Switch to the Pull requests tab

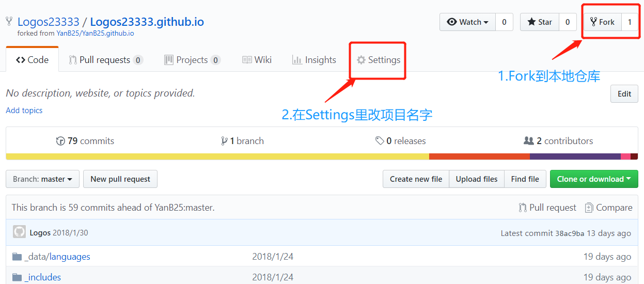click(x=106, y=60)
